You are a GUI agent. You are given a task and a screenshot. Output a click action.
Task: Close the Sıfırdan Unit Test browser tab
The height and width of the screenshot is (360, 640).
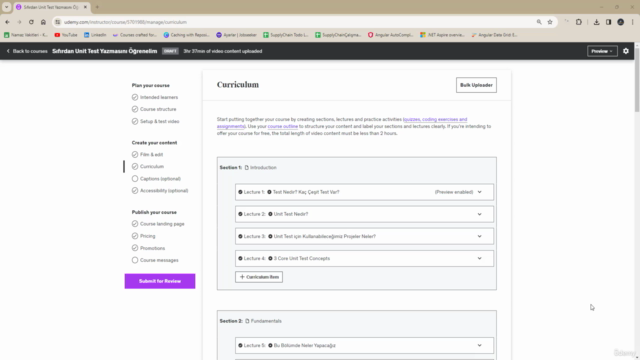(x=85, y=7)
